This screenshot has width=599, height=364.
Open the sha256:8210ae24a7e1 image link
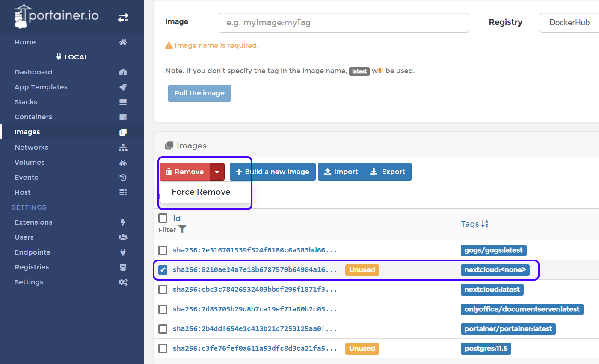[255, 270]
